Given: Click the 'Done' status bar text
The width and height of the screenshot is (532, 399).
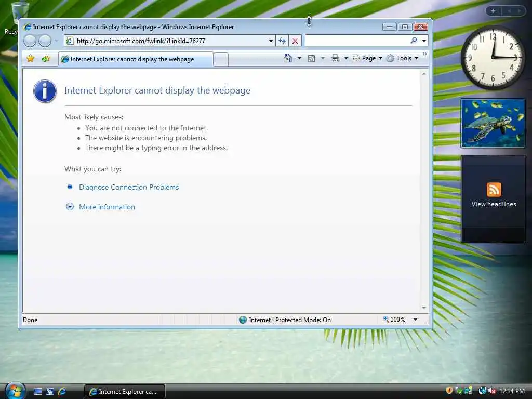Looking at the screenshot, I should (x=30, y=320).
